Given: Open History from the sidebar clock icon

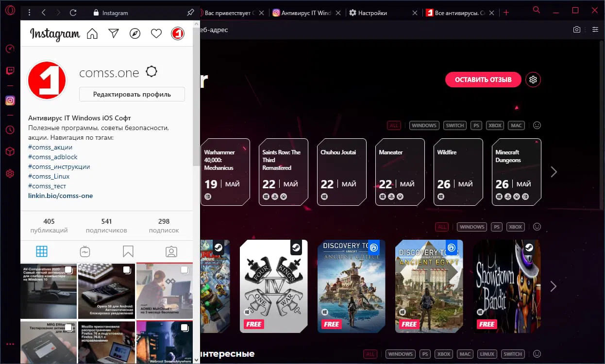Looking at the screenshot, I should tap(10, 130).
